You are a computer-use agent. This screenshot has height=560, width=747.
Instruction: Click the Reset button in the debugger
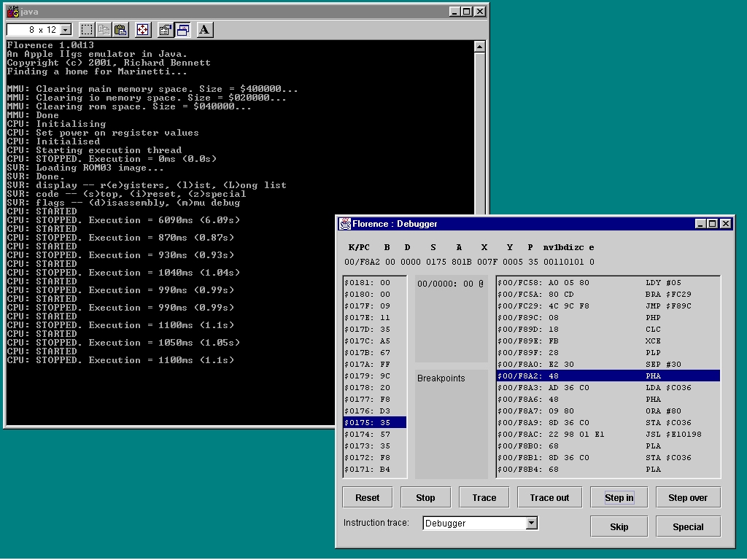coord(368,497)
